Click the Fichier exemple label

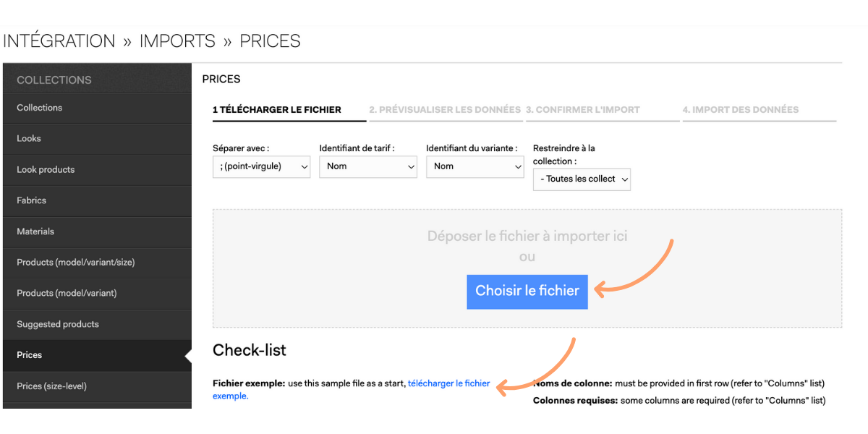point(248,383)
